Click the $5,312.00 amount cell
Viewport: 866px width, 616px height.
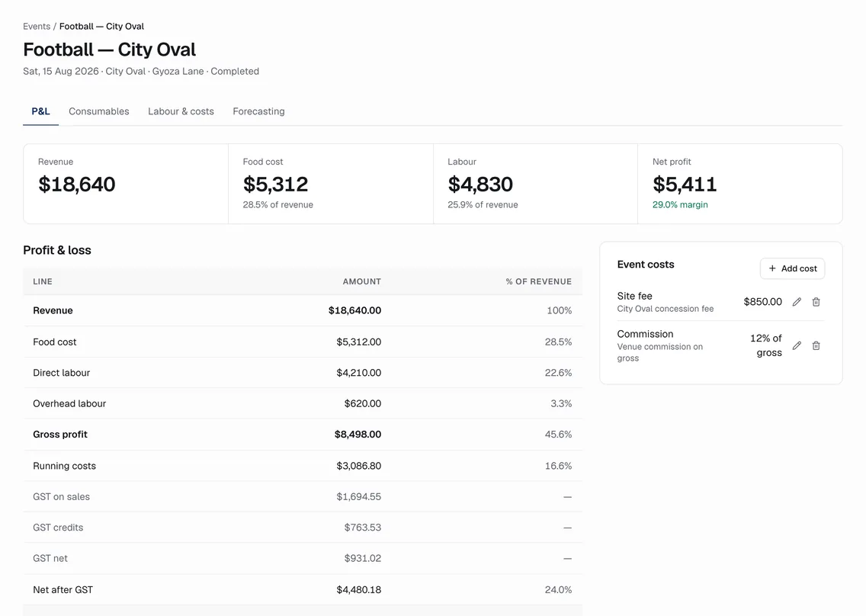pyautogui.click(x=359, y=342)
